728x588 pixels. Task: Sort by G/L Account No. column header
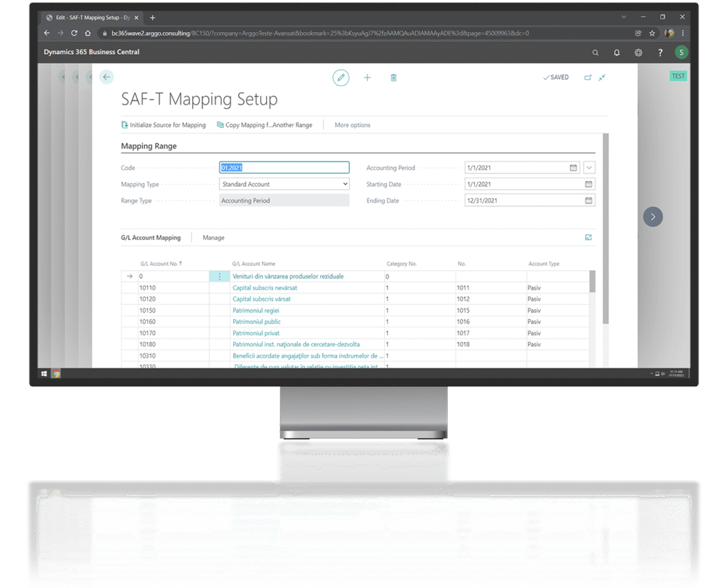pos(161,264)
